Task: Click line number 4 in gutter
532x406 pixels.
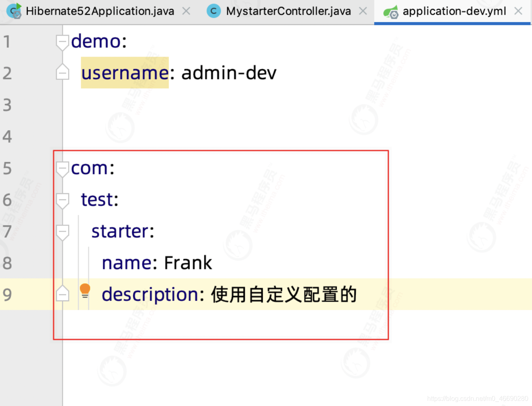Action: [7, 137]
